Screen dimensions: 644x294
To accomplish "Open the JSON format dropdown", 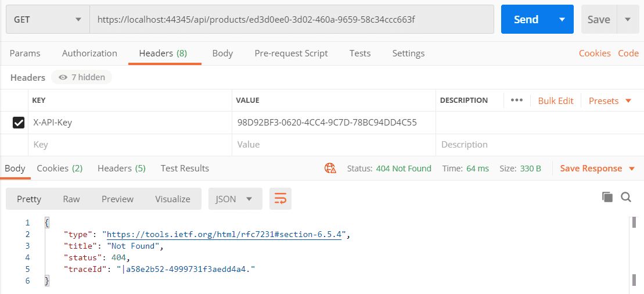I will pos(235,199).
